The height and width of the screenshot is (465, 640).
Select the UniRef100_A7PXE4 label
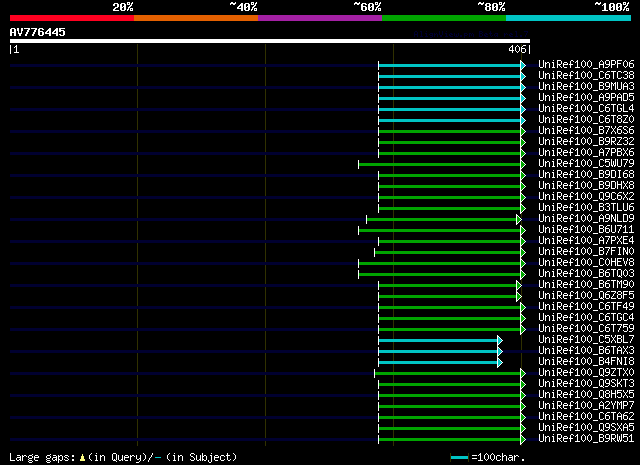coord(586,240)
